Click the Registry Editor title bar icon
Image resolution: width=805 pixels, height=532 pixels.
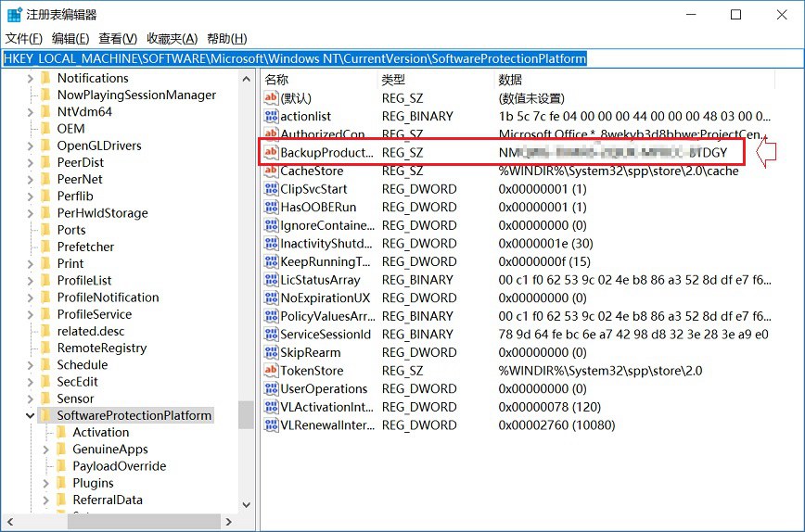click(x=15, y=14)
